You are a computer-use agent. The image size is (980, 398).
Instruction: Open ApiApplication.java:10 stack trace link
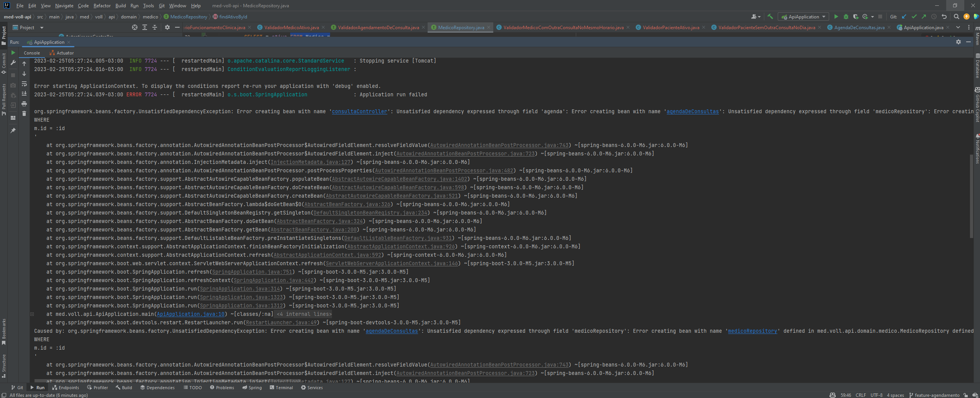click(190, 314)
